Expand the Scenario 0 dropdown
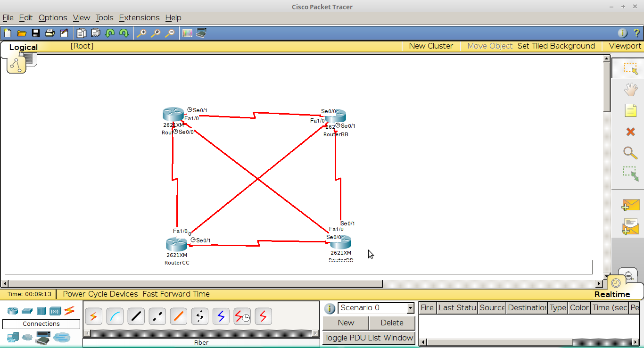Image resolution: width=644 pixels, height=348 pixels. point(410,308)
